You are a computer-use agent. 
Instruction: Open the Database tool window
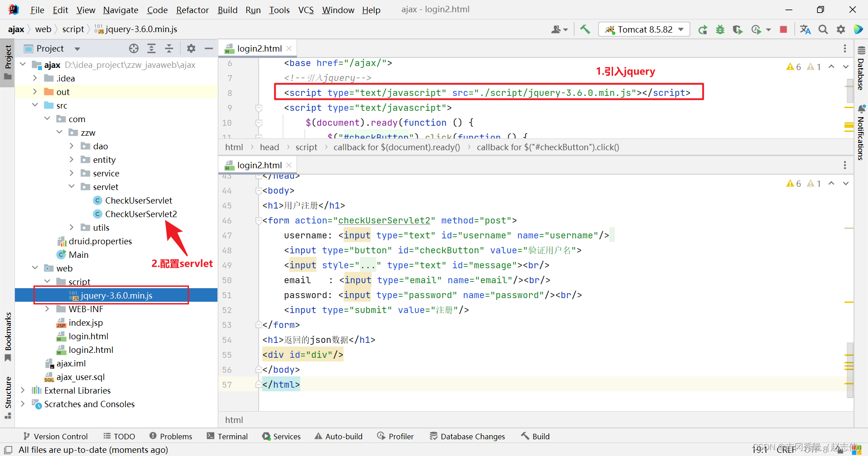(x=861, y=68)
